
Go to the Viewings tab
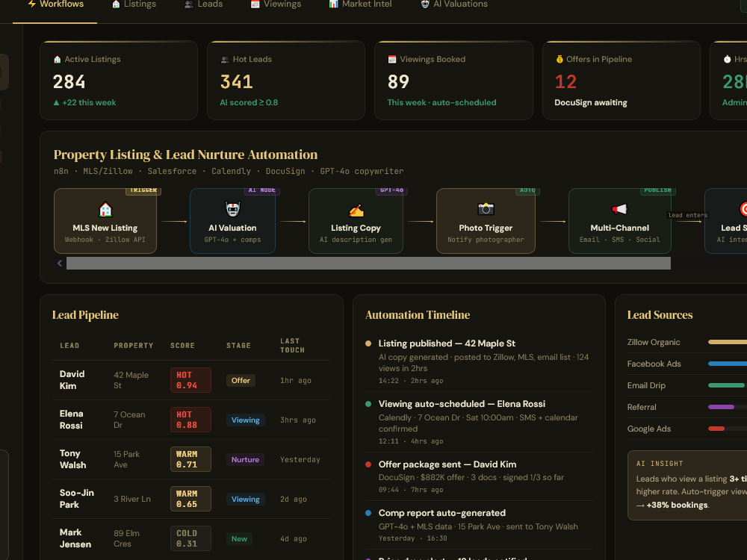pyautogui.click(x=276, y=4)
